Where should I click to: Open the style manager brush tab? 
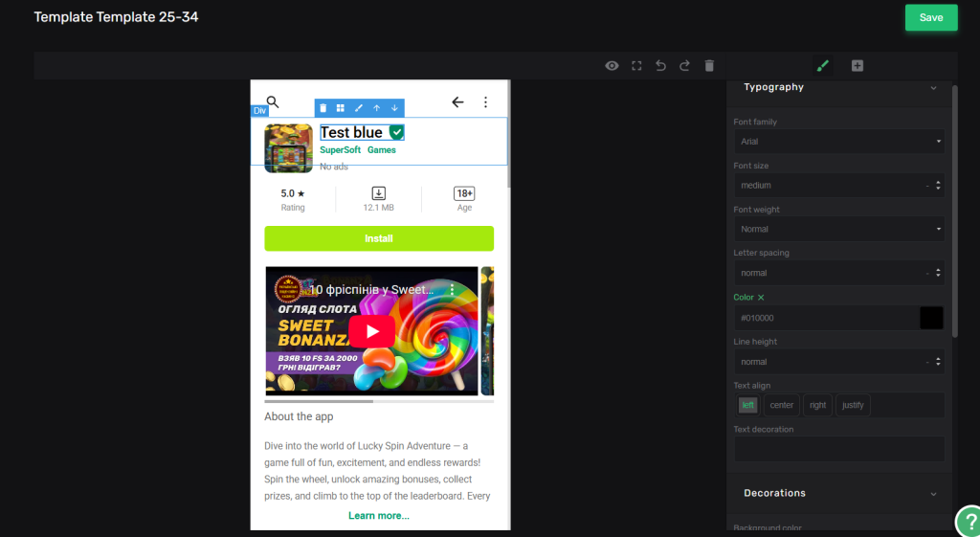pos(822,66)
